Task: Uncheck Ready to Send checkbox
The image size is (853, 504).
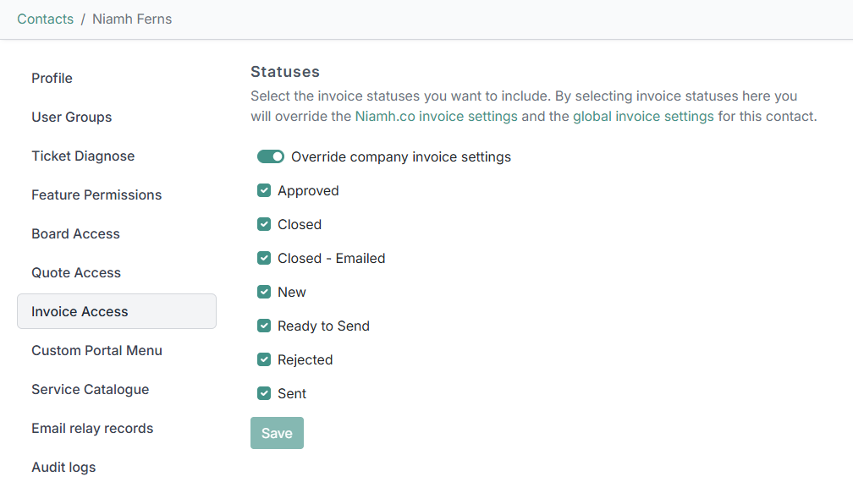Action: tap(264, 326)
